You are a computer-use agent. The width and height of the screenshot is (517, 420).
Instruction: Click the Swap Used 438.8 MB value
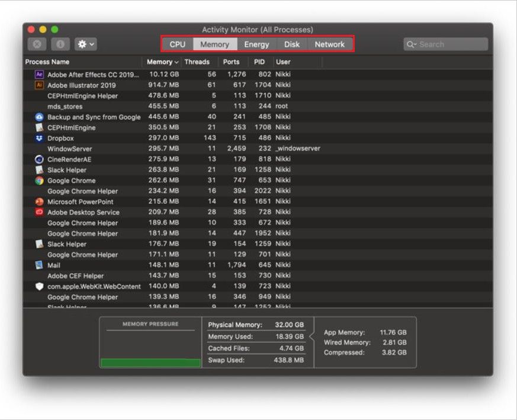pyautogui.click(x=288, y=360)
